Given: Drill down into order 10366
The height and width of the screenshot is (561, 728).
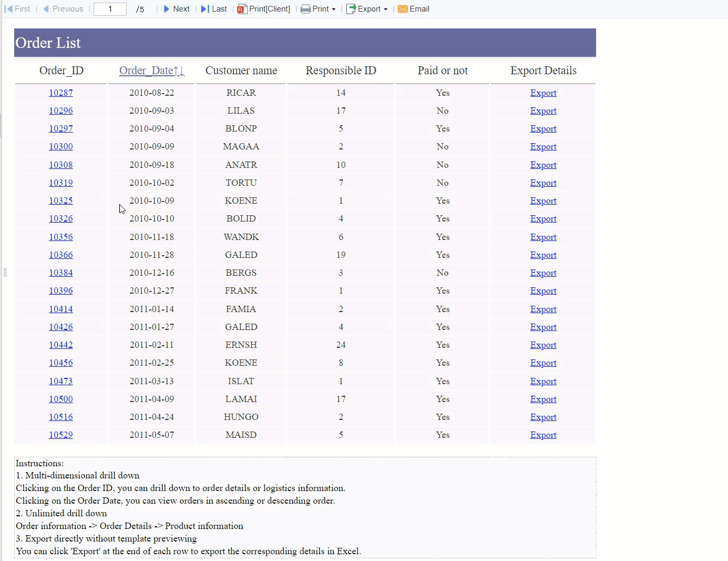Looking at the screenshot, I should point(61,255).
